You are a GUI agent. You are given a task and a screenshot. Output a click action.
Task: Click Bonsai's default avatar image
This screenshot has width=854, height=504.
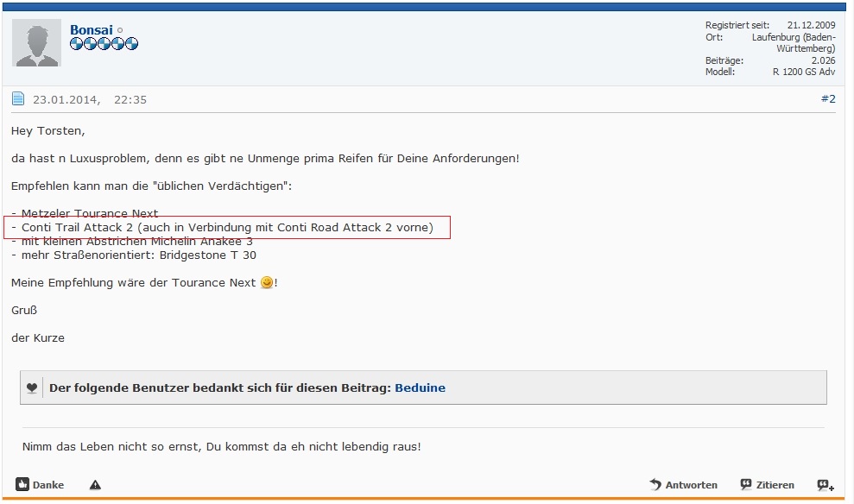36,43
